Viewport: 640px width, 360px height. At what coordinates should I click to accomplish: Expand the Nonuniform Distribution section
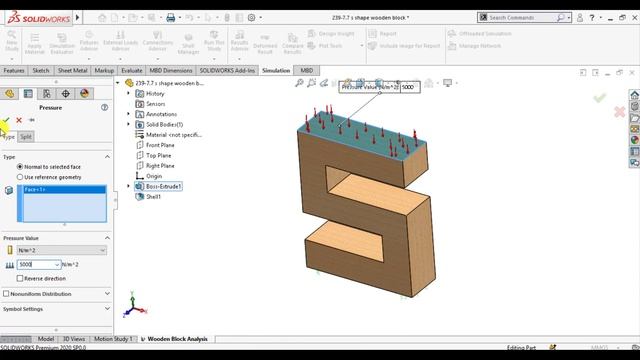(x=107, y=294)
